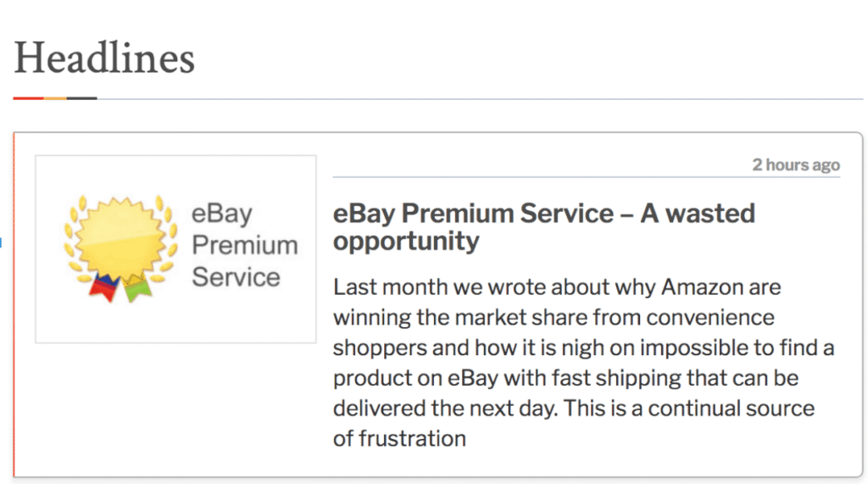This screenshot has width=868, height=484.
Task: Click the yellow segment of the heading underline
Action: [55, 98]
